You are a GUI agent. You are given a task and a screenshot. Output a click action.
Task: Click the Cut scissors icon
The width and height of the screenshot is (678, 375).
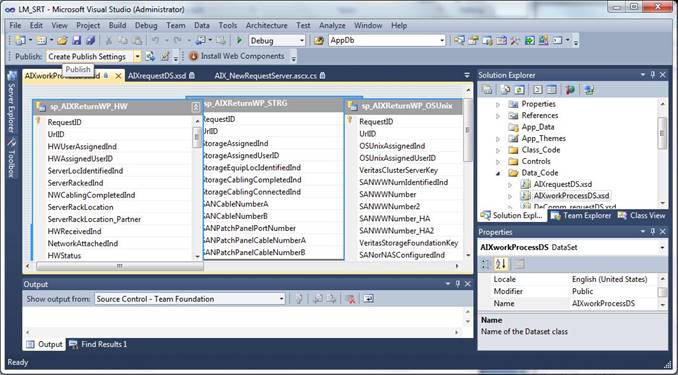tap(109, 41)
